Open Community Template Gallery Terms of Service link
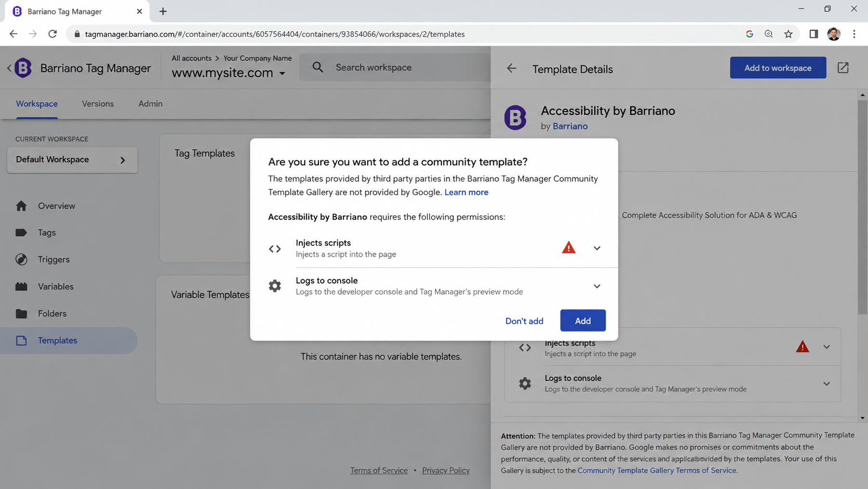 click(x=657, y=470)
